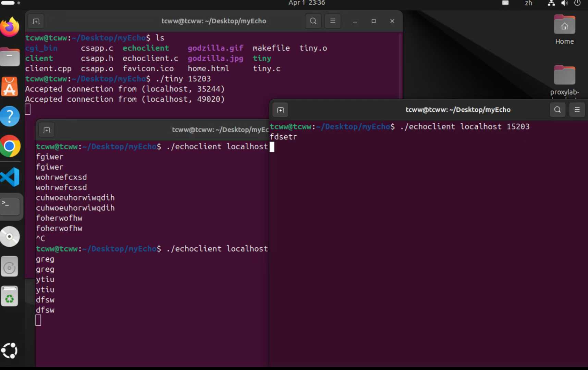Open the Home folder on desktop
Image resolution: width=588 pixels, height=370 pixels.
coord(564,30)
